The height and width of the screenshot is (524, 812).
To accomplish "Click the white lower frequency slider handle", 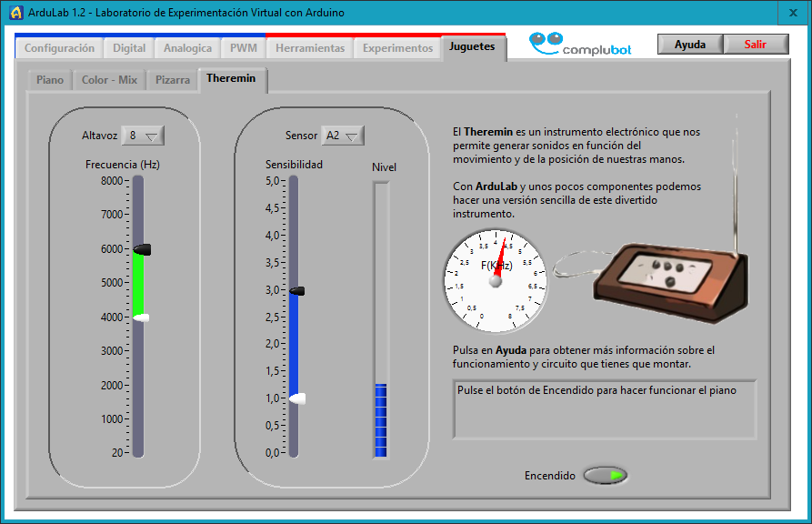I will click(x=141, y=317).
